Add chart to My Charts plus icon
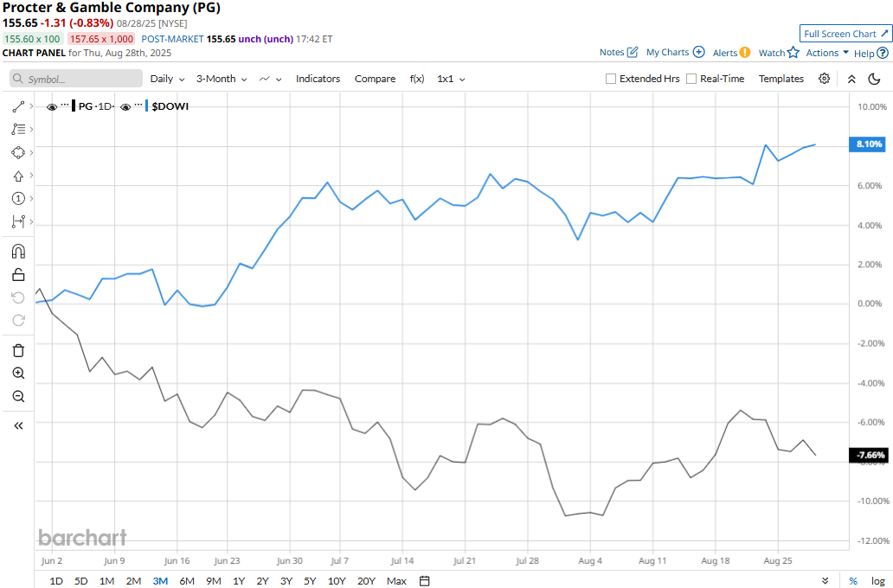 coord(699,52)
